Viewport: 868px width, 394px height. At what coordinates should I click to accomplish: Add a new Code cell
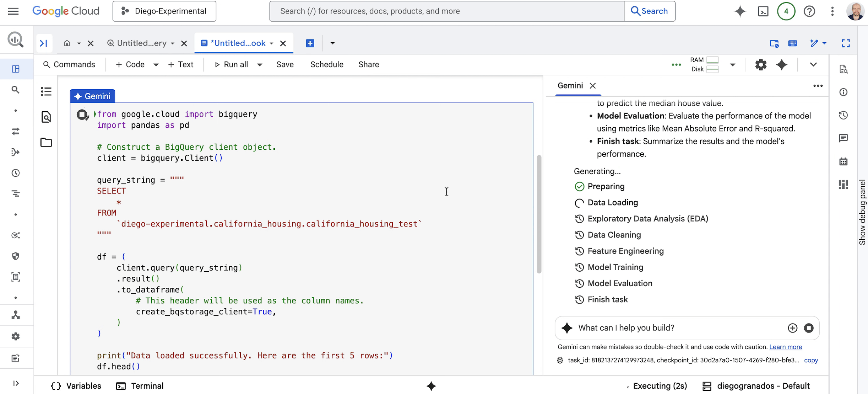click(x=130, y=64)
